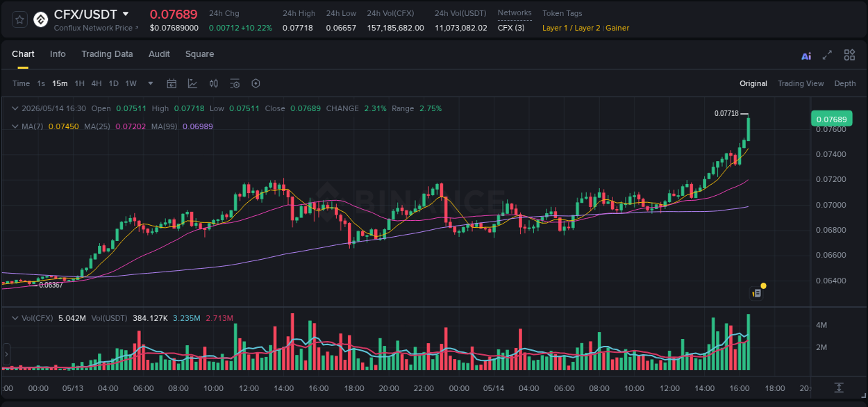Expand the left side panel arrow handle
868x407 pixels.
(x=5, y=354)
